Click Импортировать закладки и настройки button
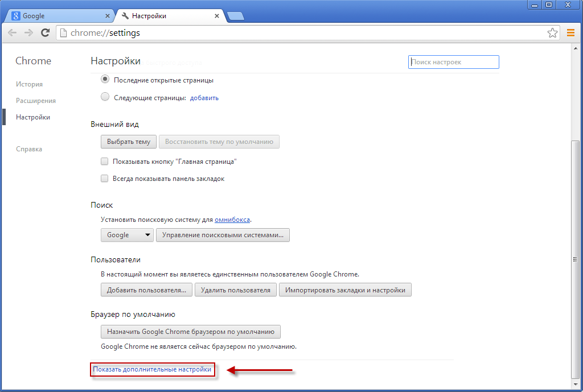 pos(345,290)
